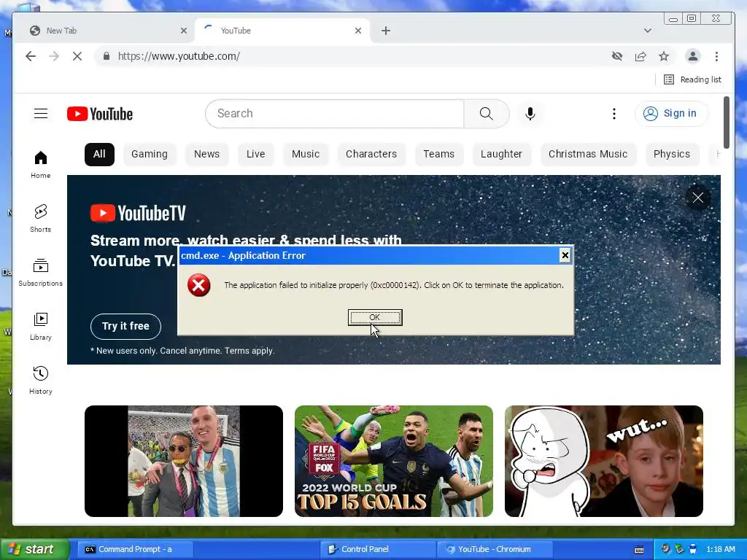Select the Live filter chip

click(x=256, y=155)
